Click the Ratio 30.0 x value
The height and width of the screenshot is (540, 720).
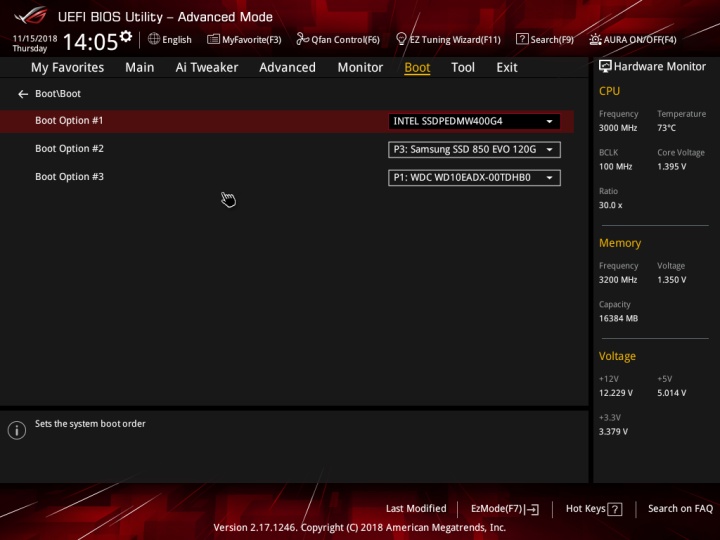(610, 205)
